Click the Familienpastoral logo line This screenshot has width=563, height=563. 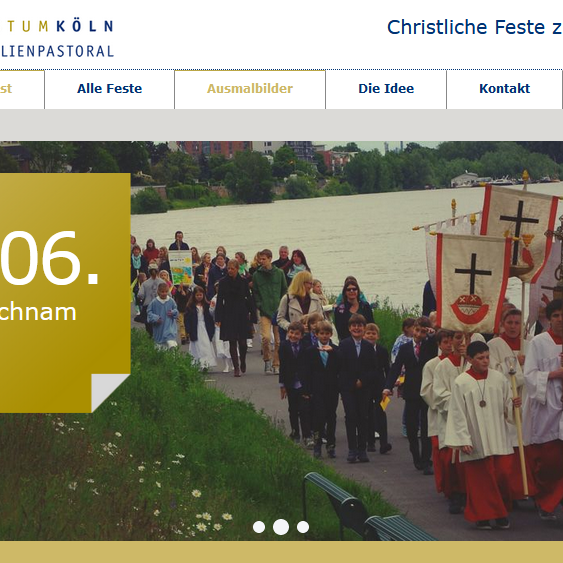[x=57, y=51]
